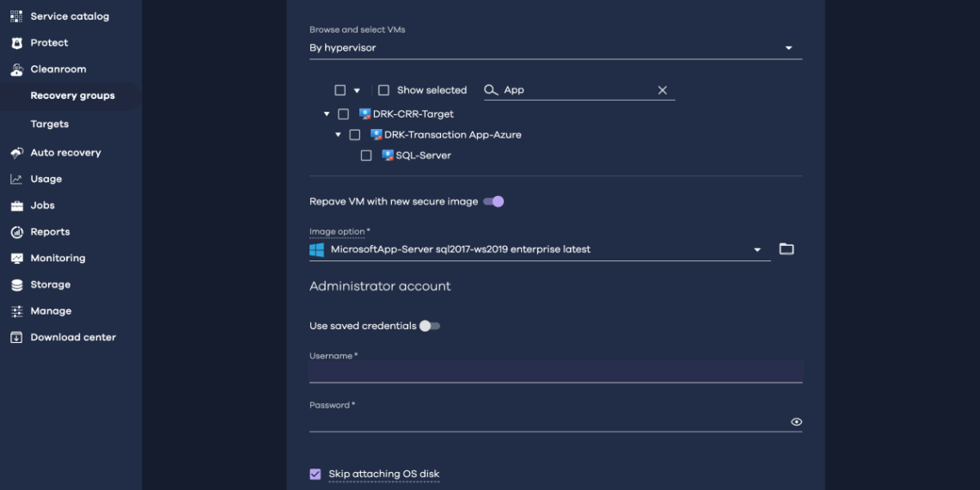Collapse the DRK-CRR-Target tree node
980x490 pixels.
tap(327, 114)
